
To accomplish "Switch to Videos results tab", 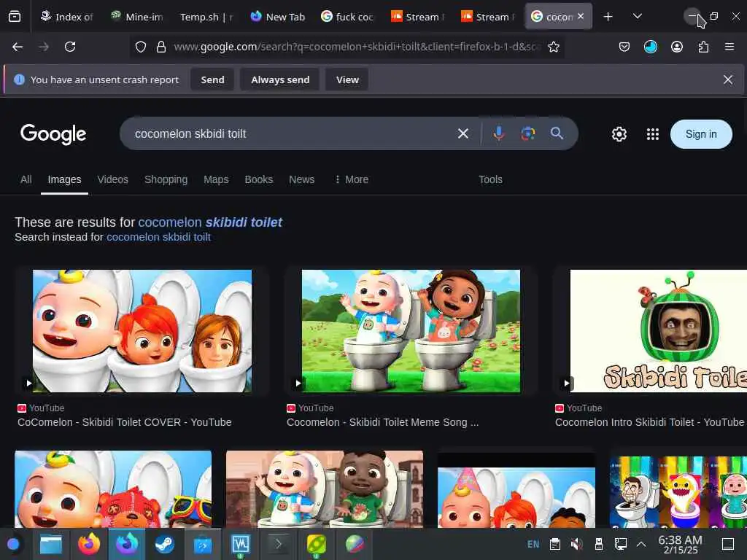I will (113, 179).
